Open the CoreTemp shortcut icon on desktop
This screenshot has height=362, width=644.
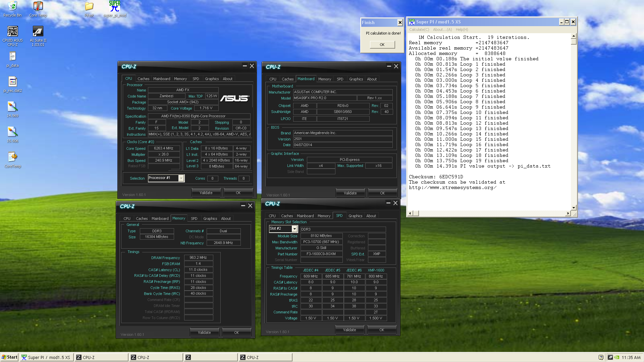(12, 160)
